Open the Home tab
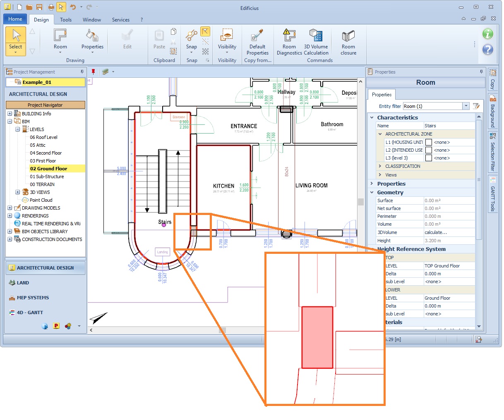504x420 pixels. [x=15, y=19]
